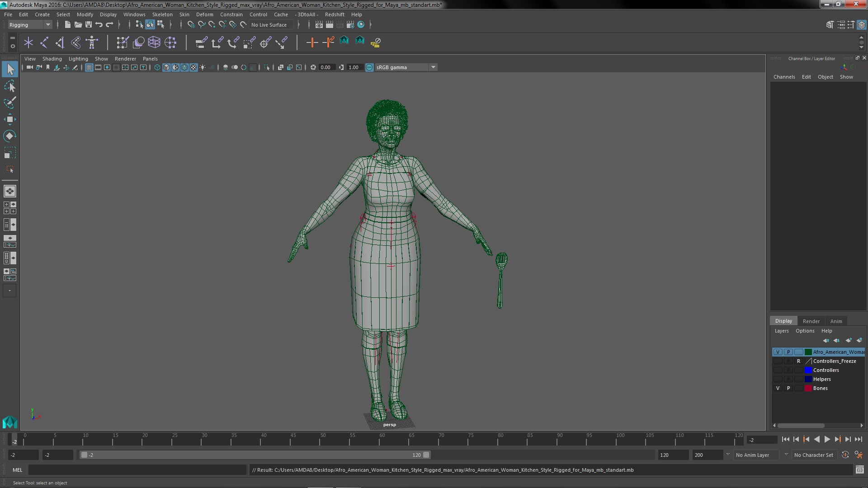Click the Create Joints shelf icon
Image resolution: width=868 pixels, height=488 pixels.
tap(44, 42)
